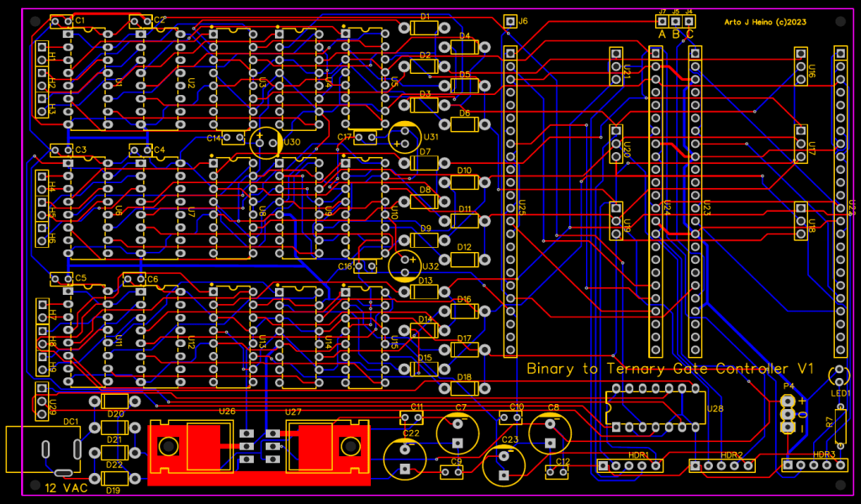Image resolution: width=861 pixels, height=504 pixels.
Task: Select the U25 long pin header column
Action: pos(510,202)
